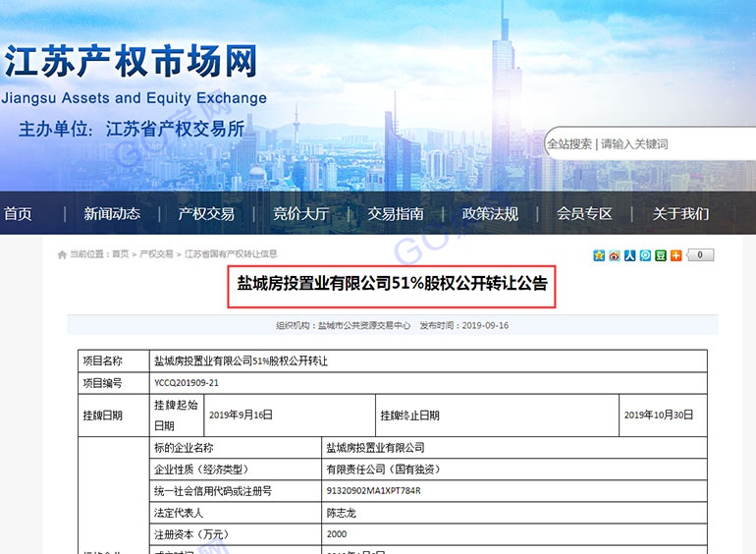This screenshot has width=756, height=554.
Task: Click listing start date 2019年9月16日
Action: click(241, 415)
